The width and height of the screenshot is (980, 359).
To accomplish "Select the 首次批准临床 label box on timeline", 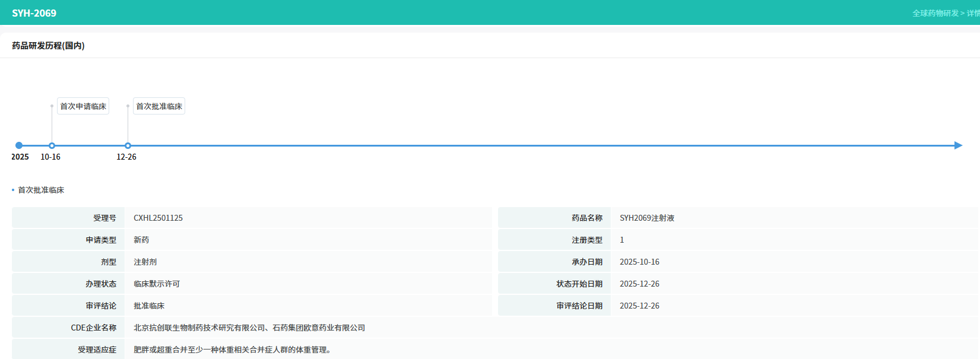I will coord(159,106).
